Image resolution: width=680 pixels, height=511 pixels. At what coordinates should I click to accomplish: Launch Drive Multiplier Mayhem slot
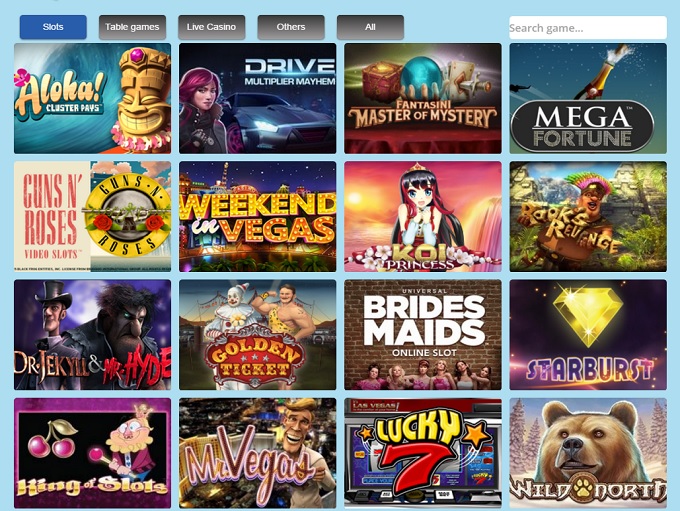[258, 98]
